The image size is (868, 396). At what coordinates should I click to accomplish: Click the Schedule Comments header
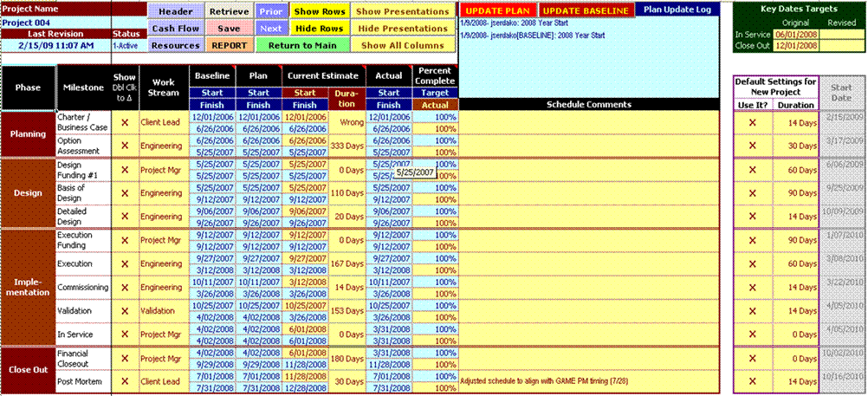pos(589,104)
